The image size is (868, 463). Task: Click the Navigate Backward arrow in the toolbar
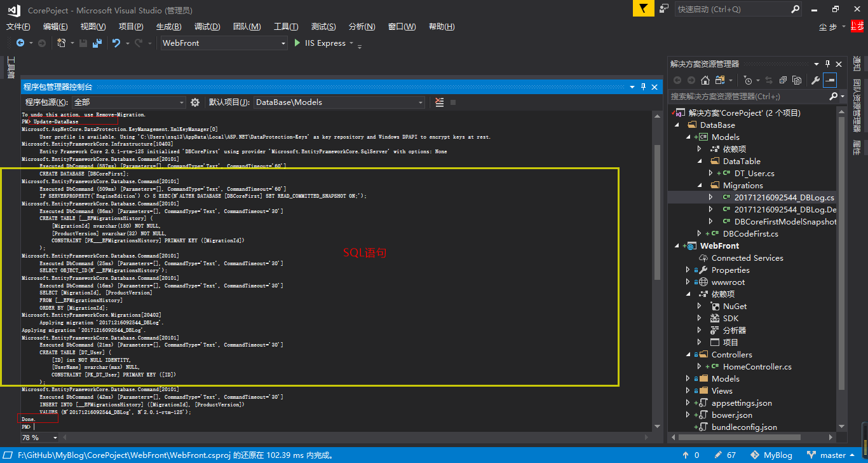[x=20, y=43]
